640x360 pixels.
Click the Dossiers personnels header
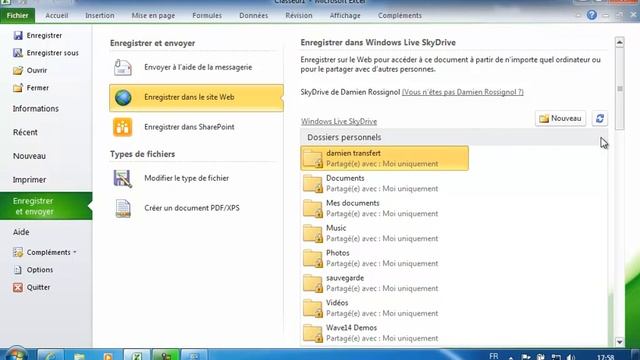[x=454, y=137]
